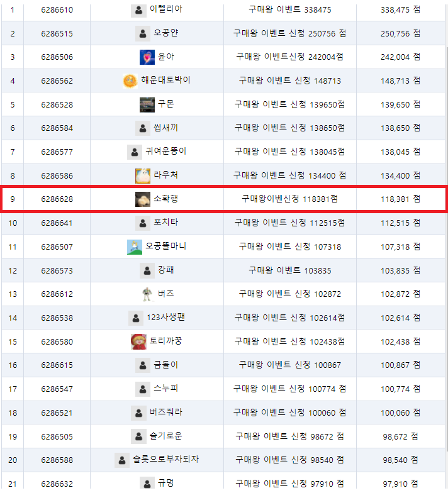Click 라우처's avatar image

click(142, 176)
